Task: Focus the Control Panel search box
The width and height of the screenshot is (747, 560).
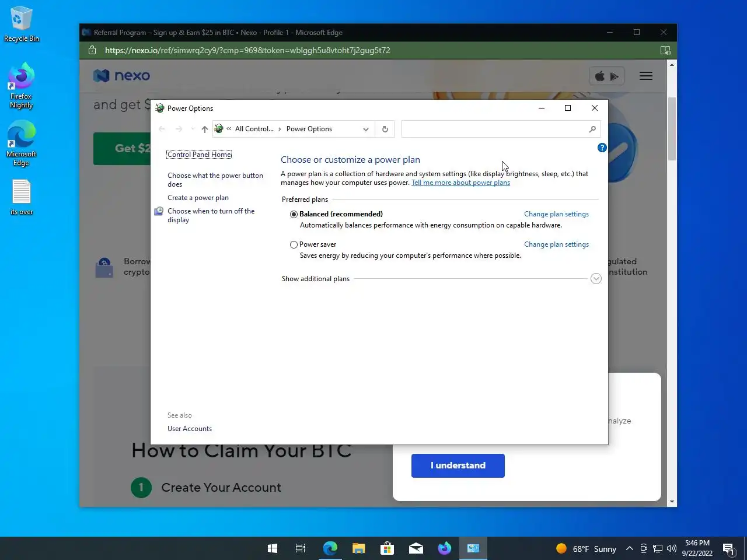Action: coord(501,129)
